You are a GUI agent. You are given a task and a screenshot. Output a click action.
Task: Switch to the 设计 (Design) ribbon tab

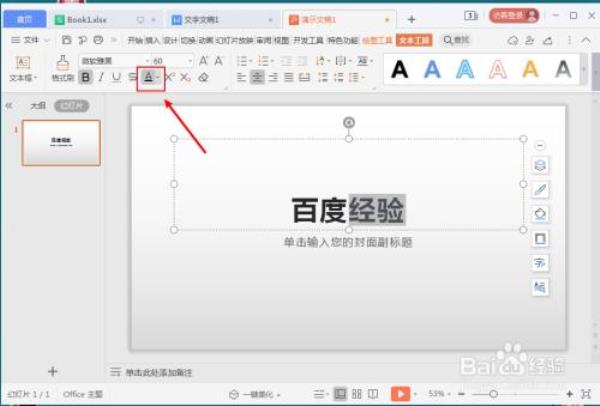pyautogui.click(x=170, y=40)
